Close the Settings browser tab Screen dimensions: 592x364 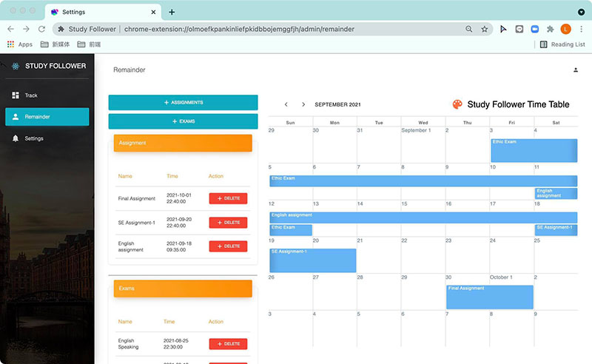[x=153, y=12]
